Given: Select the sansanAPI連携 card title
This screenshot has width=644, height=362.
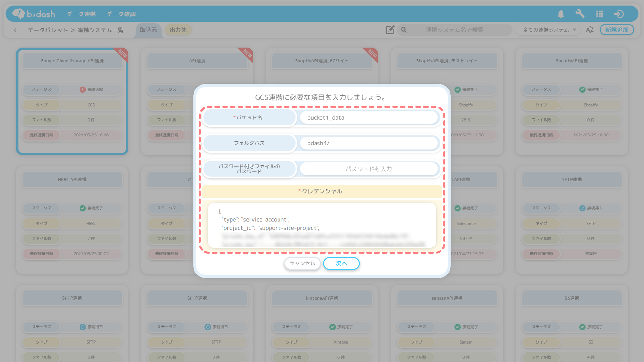Looking at the screenshot, I should 447,298.
